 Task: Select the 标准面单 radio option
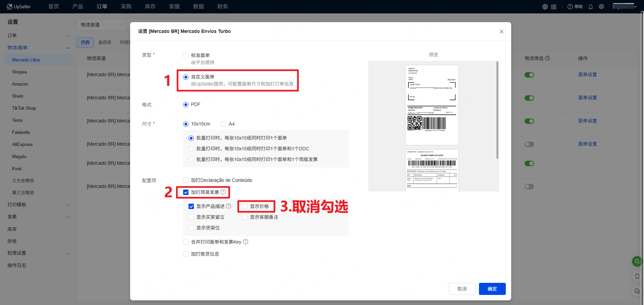click(186, 56)
